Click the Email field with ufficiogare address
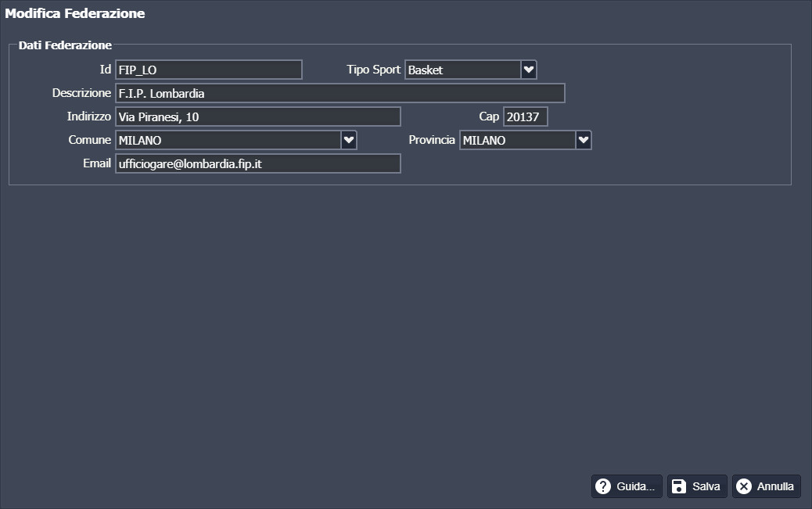 click(x=257, y=163)
